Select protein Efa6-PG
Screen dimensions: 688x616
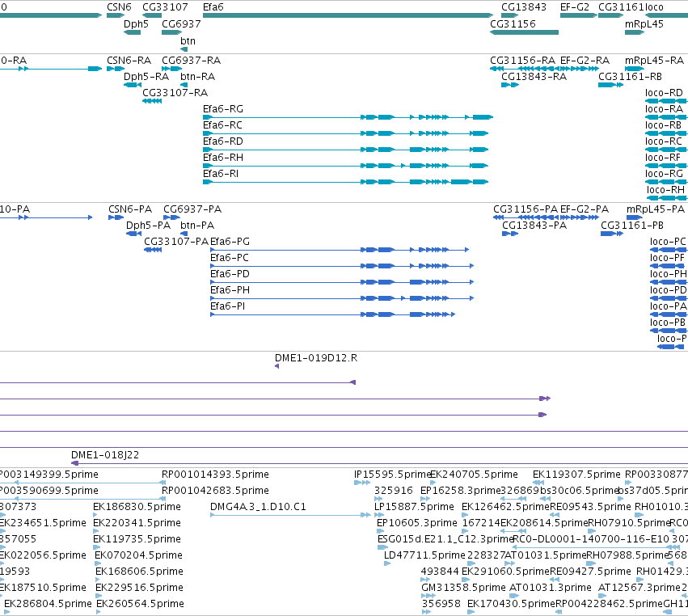[x=230, y=242]
